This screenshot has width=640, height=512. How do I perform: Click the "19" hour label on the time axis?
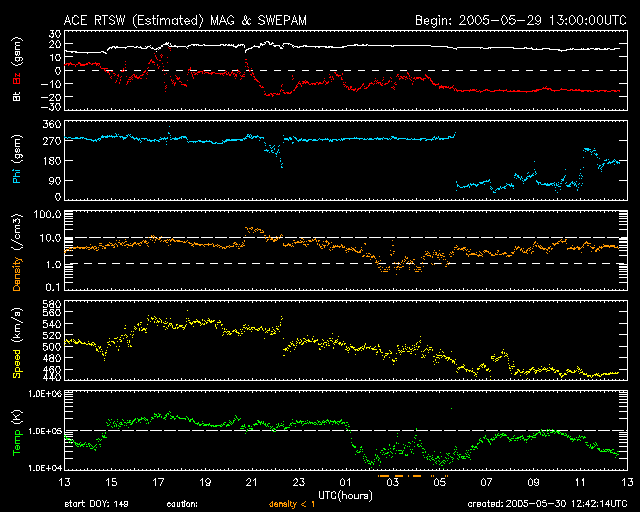[205, 482]
